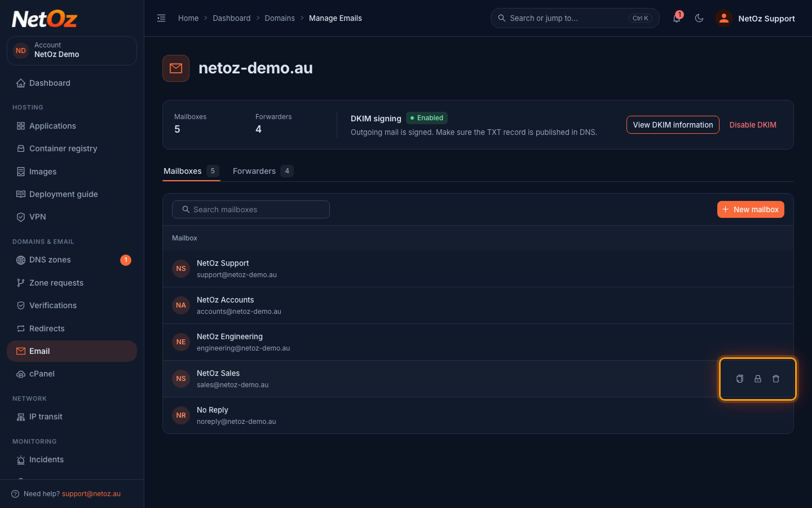812x508 pixels.
Task: Toggle dark mode with the moon icon
Action: pos(699,18)
